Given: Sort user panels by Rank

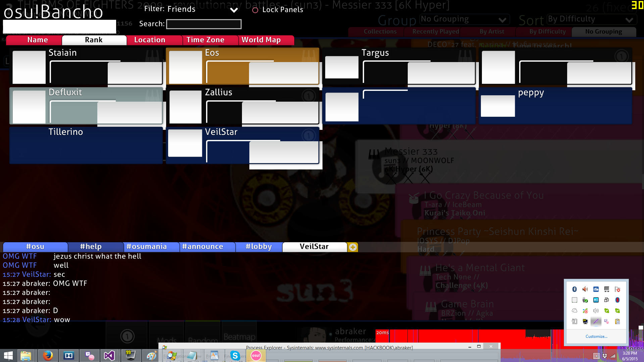Looking at the screenshot, I should [94, 40].
